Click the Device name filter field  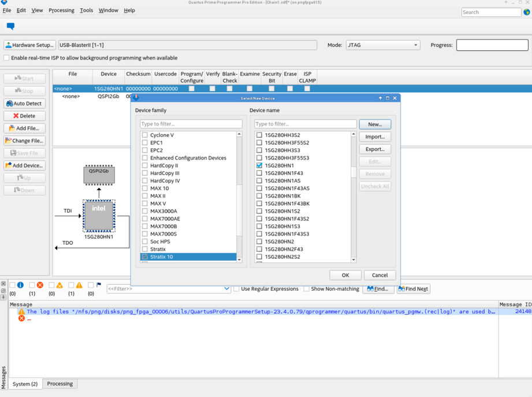pyautogui.click(x=305, y=124)
